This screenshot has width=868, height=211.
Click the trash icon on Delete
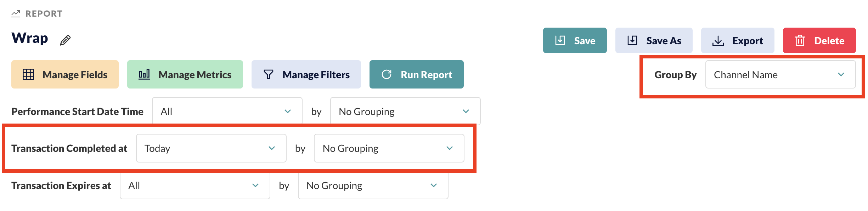coord(800,40)
